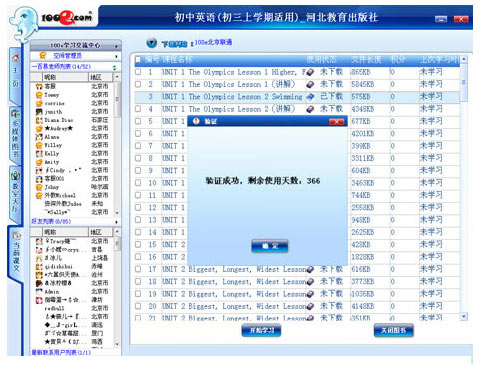The width and height of the screenshot is (480, 365).
Task: Click the course table scroll down arrow
Action: [x=463, y=316]
